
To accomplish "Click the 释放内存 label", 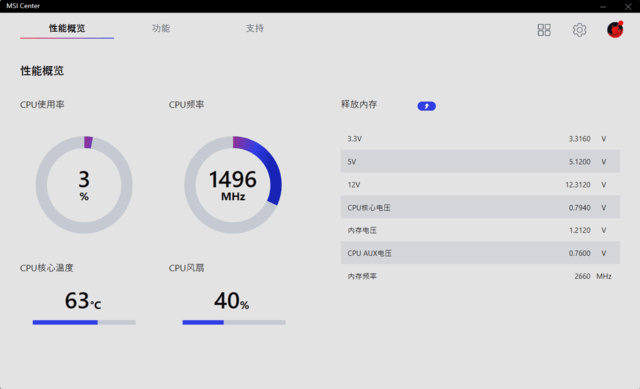I will pyautogui.click(x=359, y=104).
